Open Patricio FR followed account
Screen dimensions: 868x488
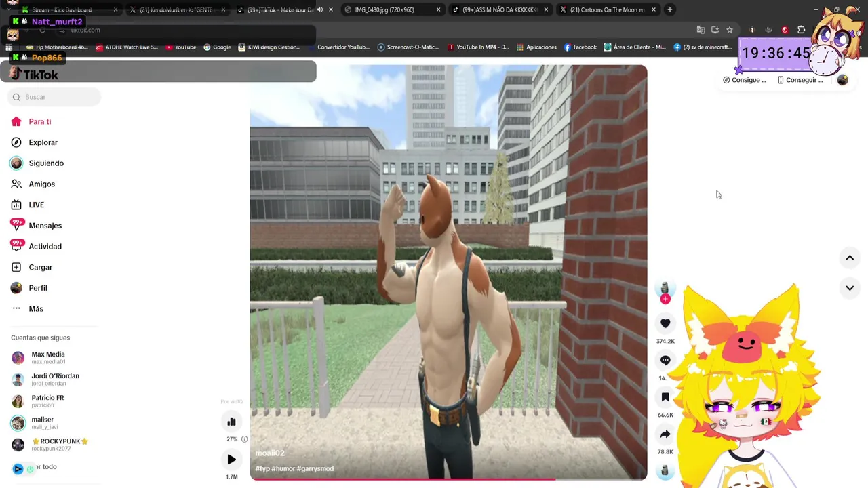(x=47, y=401)
